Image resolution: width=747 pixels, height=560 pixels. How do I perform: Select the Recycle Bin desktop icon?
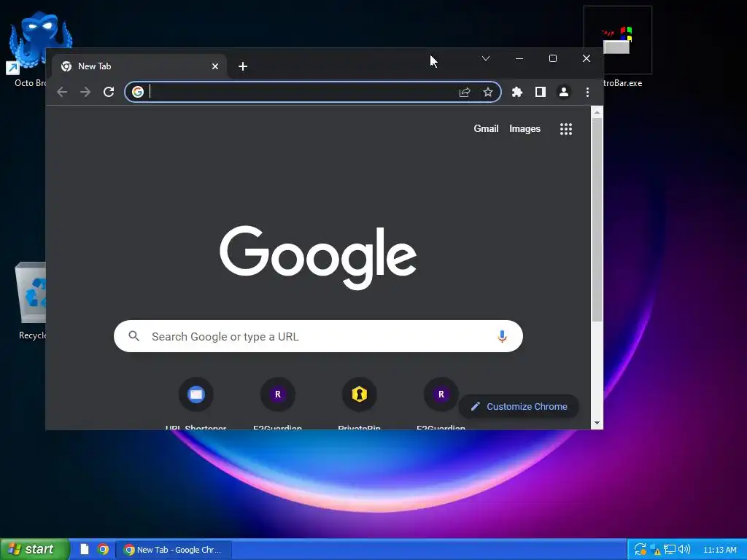(31, 300)
